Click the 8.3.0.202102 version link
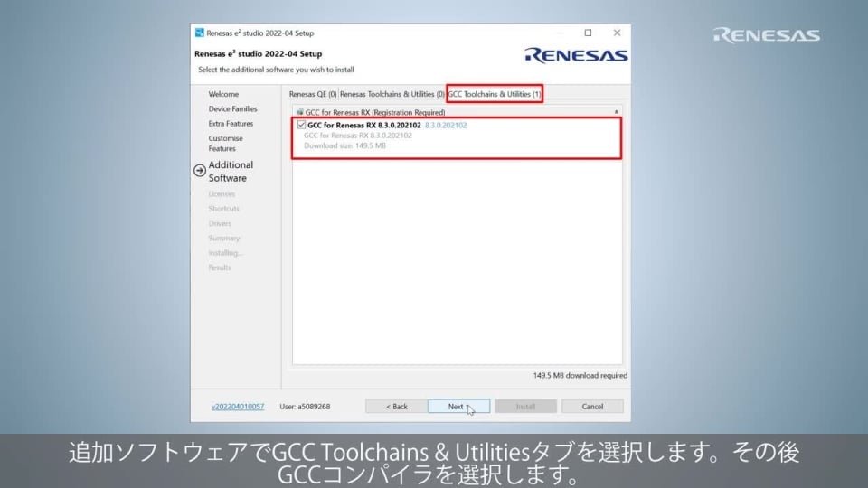Viewport: 868px width, 488px height. [446, 126]
